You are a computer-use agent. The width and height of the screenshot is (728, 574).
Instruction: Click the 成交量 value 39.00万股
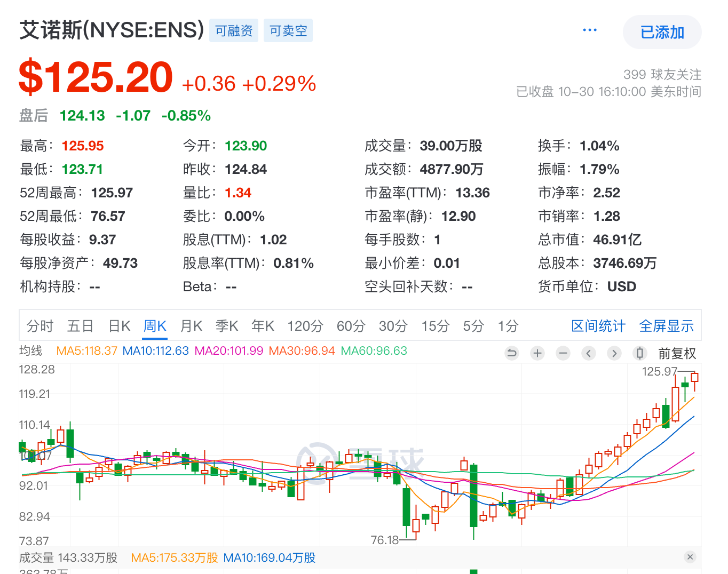click(451, 146)
